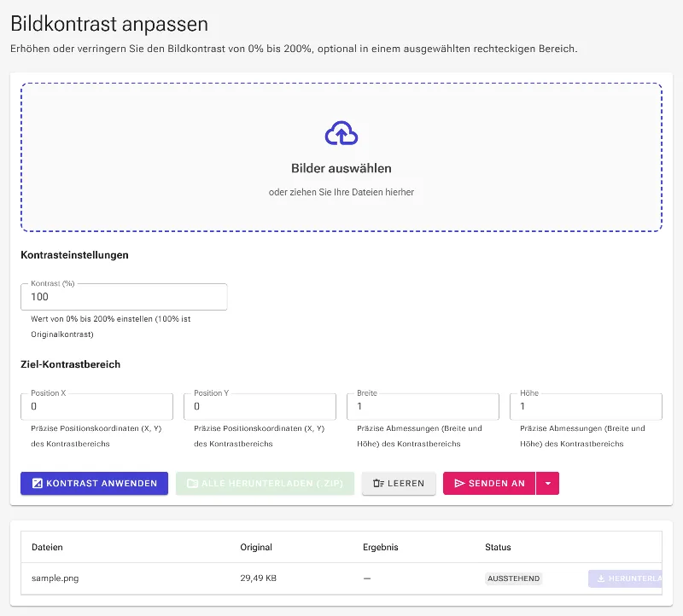Click the 29,49 KB original size cell
This screenshot has width=683, height=616.
[x=258, y=578]
